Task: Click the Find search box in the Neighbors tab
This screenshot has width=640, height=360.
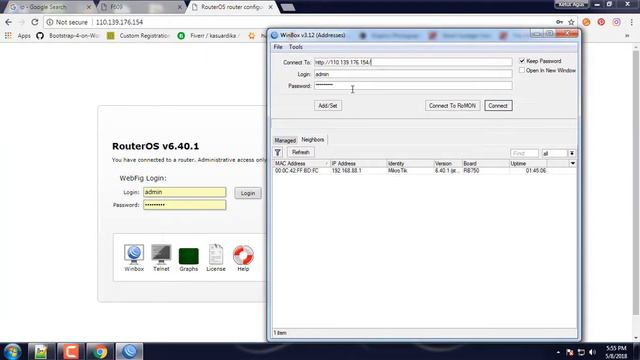Action: (524, 153)
